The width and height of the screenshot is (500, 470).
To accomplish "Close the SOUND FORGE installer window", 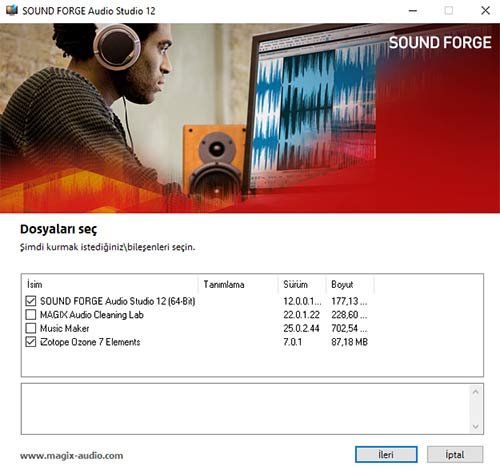I will pyautogui.click(x=485, y=11).
